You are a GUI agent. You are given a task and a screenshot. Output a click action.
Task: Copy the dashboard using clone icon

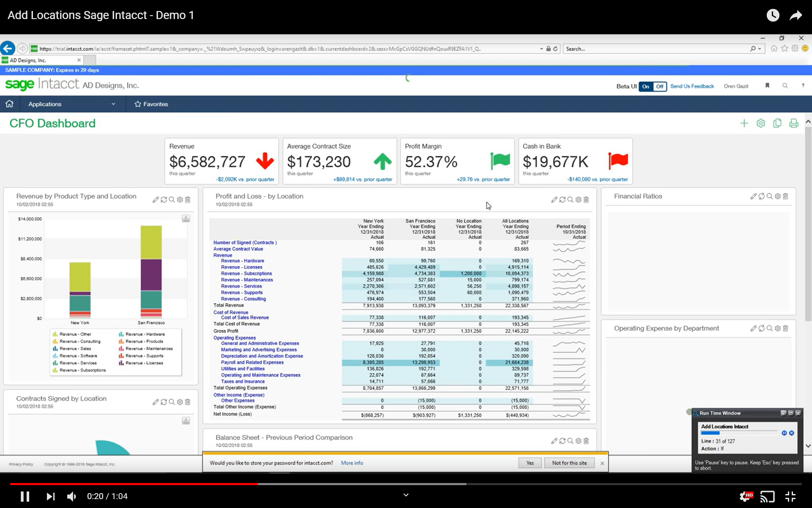point(777,123)
